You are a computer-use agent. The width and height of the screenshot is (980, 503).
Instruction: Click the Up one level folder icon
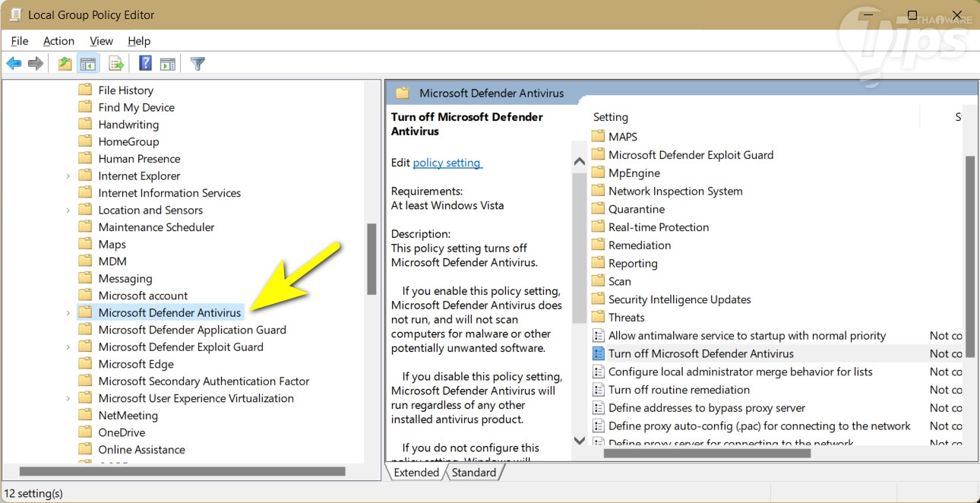65,64
